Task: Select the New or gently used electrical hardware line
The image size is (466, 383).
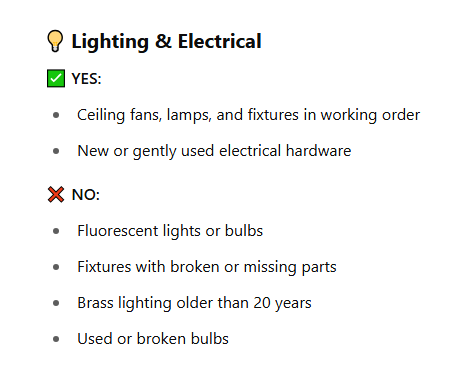Action: 214,151
